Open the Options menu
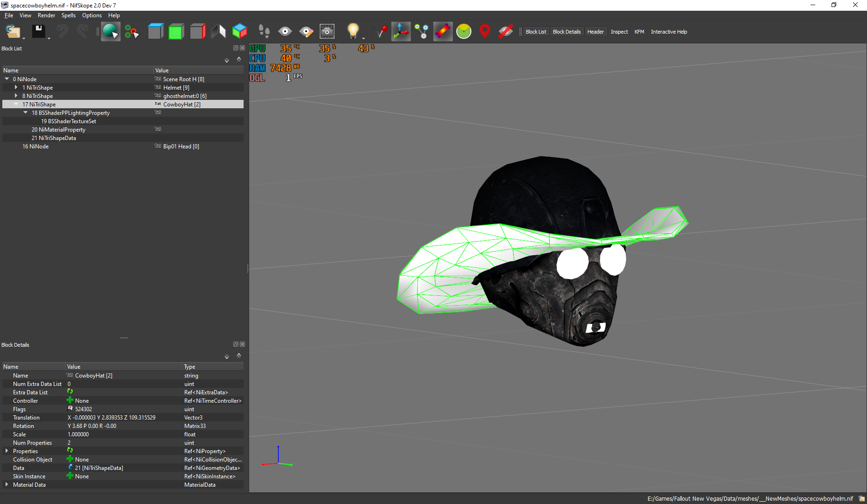 [x=92, y=15]
